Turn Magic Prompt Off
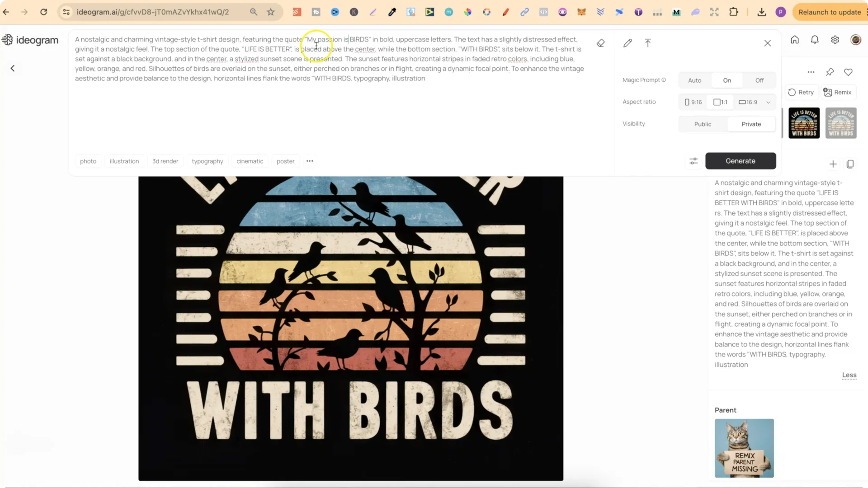Viewport: 868px width, 488px height. click(759, 80)
